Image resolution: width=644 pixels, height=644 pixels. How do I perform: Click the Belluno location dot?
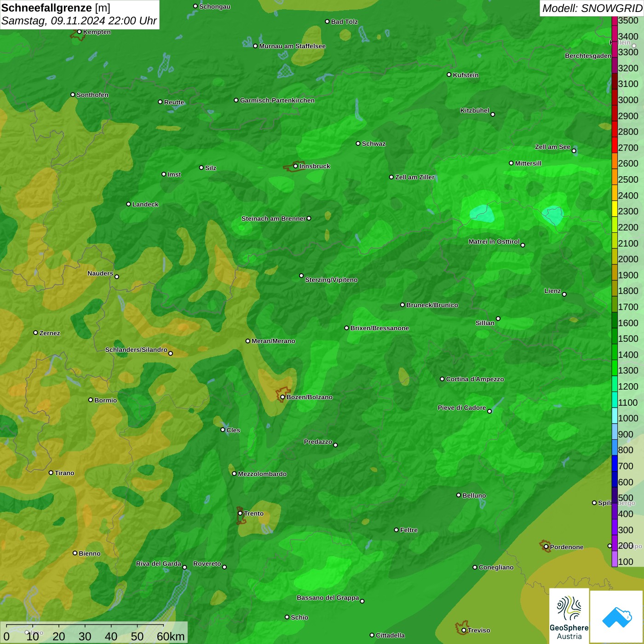(x=458, y=495)
